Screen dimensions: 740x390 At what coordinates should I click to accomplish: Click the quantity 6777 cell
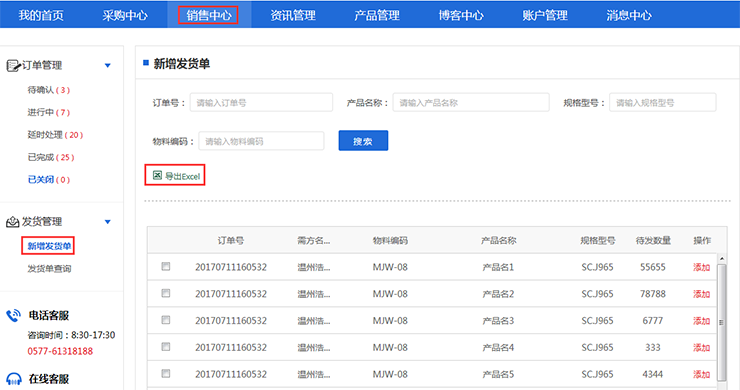coord(653,321)
